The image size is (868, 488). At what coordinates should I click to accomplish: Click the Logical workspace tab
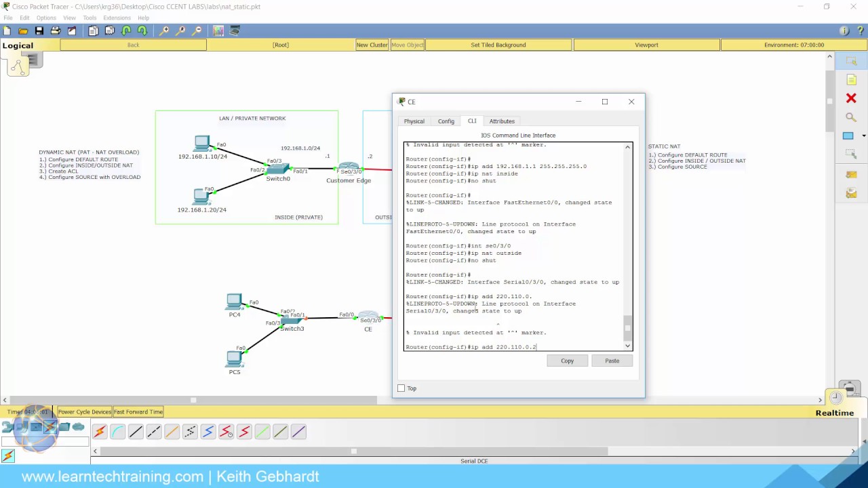(x=18, y=45)
